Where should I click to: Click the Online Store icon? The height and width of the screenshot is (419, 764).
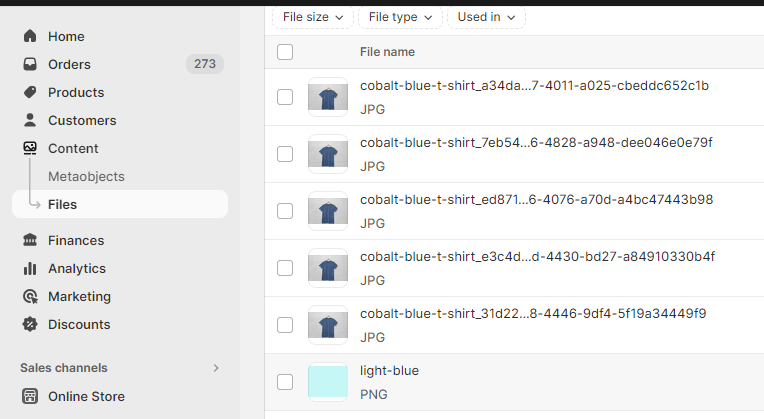click(29, 396)
